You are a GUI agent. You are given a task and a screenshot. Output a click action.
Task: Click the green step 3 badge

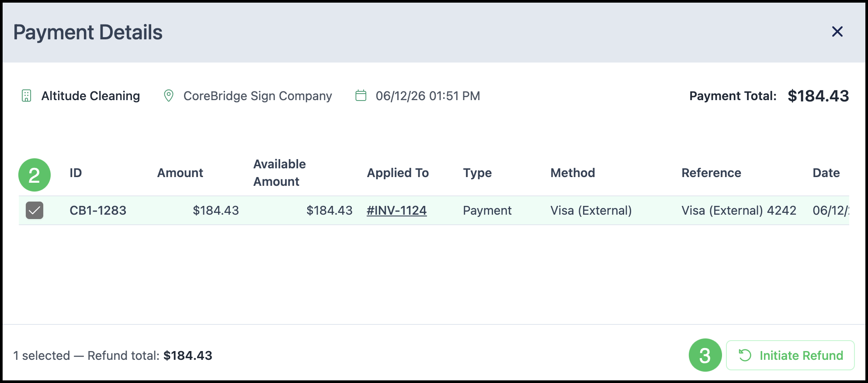pos(705,355)
